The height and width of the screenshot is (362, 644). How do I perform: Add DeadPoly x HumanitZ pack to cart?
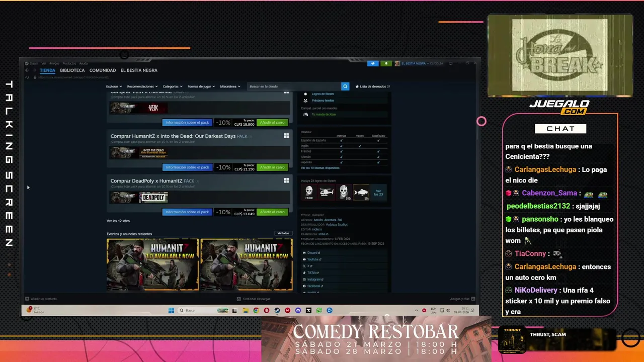pos(272,212)
